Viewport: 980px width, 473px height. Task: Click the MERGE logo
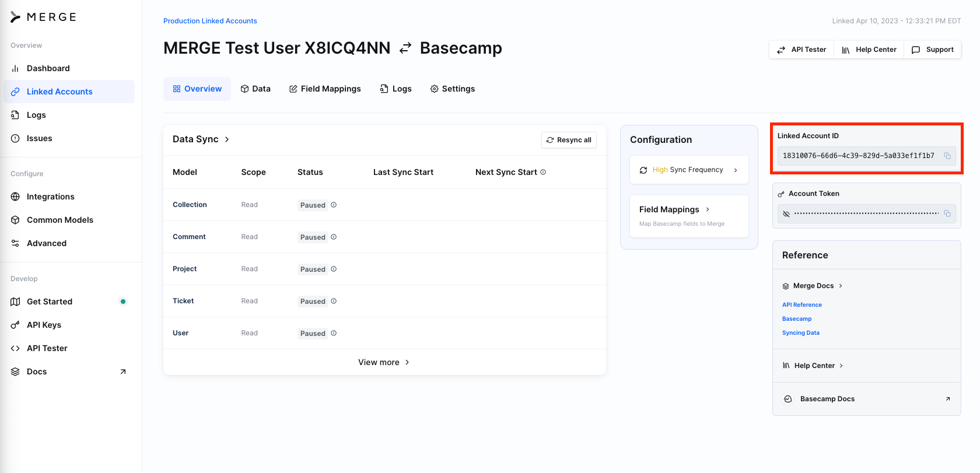pyautogui.click(x=44, y=17)
